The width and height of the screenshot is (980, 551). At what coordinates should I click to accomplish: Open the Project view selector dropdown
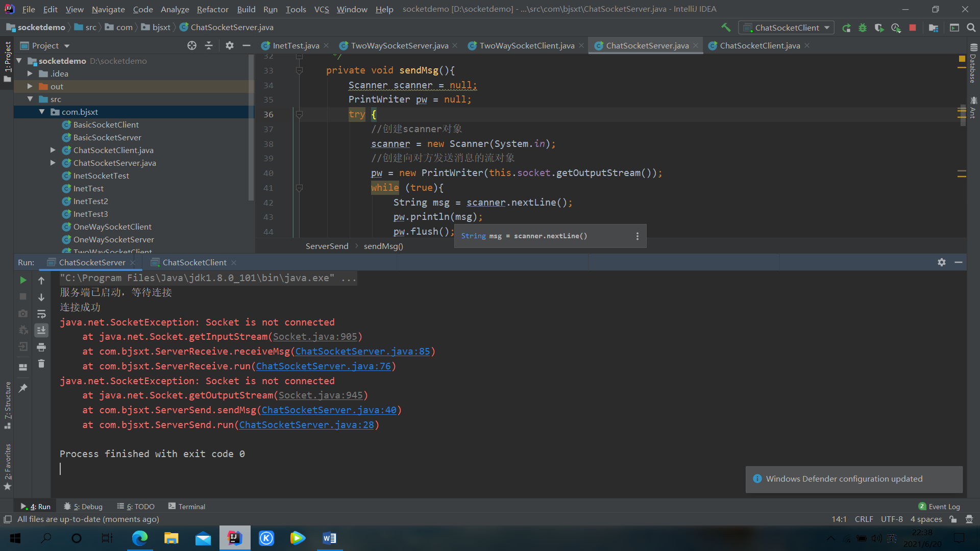tap(45, 45)
